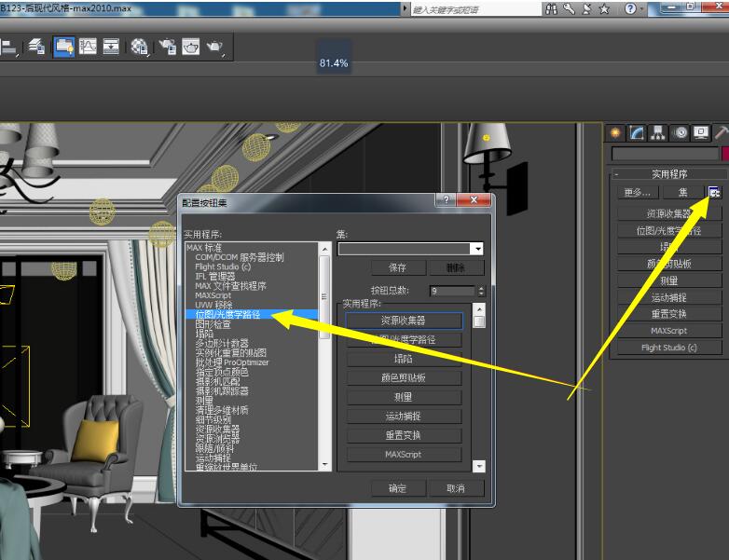
Task: Confirm with the 确定 button
Action: pos(398,488)
